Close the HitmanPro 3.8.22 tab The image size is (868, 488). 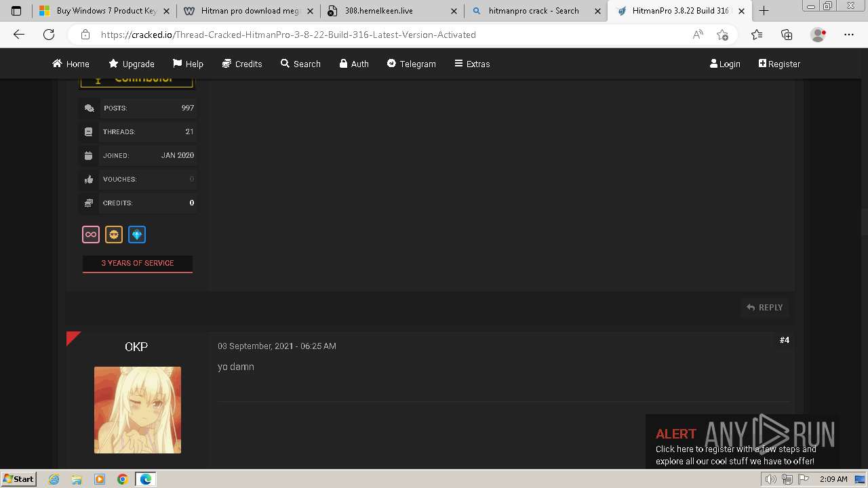[741, 11]
